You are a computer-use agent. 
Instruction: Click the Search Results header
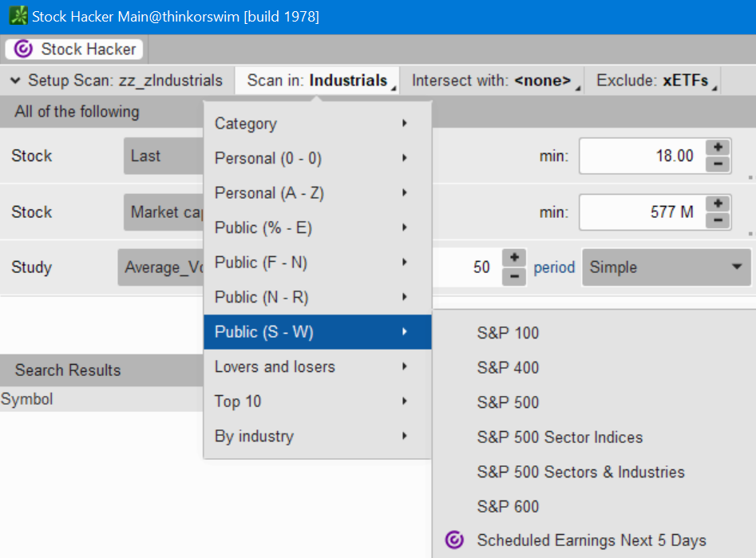click(68, 370)
